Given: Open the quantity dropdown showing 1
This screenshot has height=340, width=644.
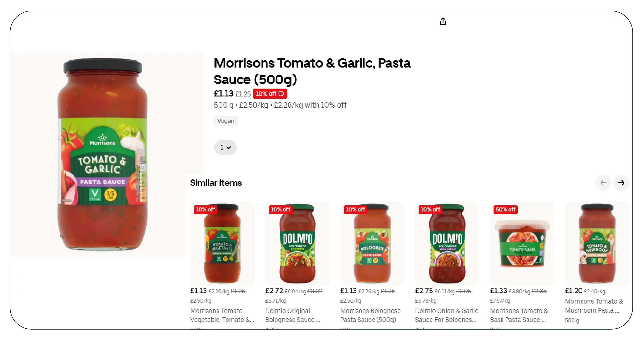Looking at the screenshot, I should pyautogui.click(x=225, y=147).
